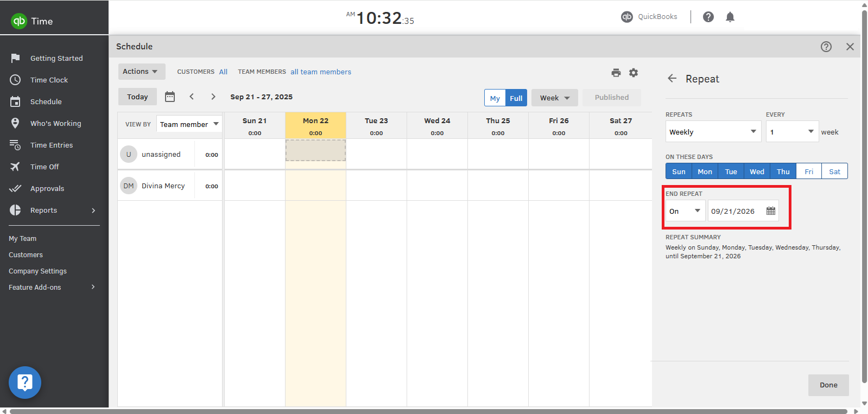
Task: Toggle Fri in repeat days
Action: [x=809, y=171]
